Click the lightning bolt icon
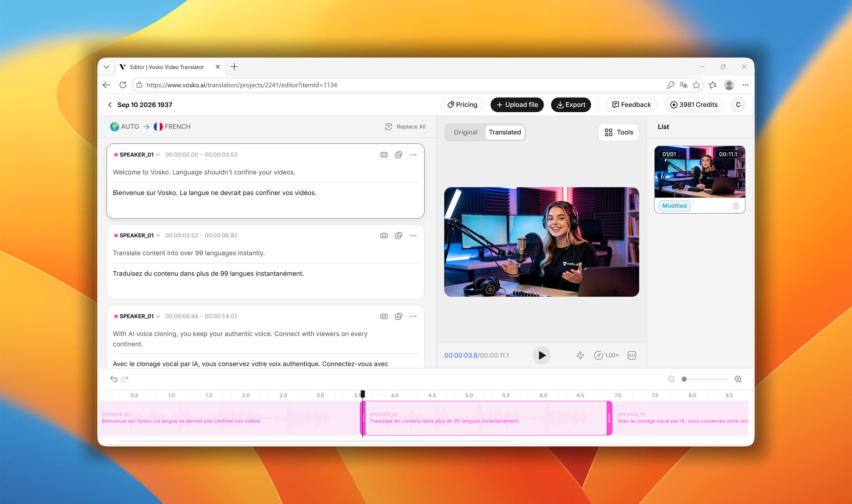Viewport: 852px width, 504px height. click(580, 355)
